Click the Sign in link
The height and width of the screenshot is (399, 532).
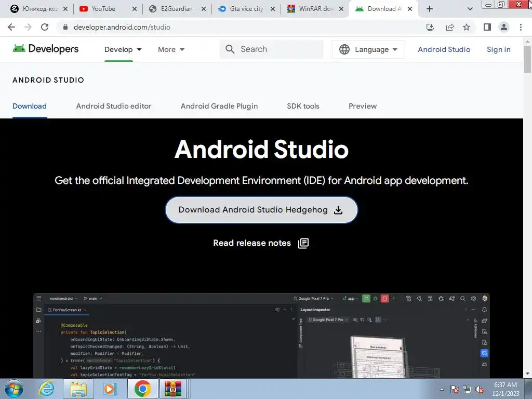pos(498,49)
